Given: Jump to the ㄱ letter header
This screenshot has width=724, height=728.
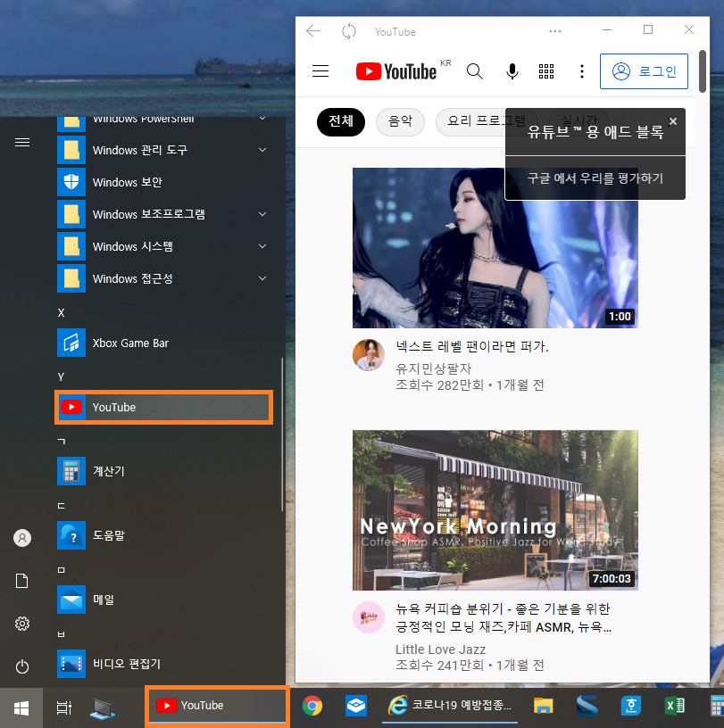Looking at the screenshot, I should (x=61, y=441).
